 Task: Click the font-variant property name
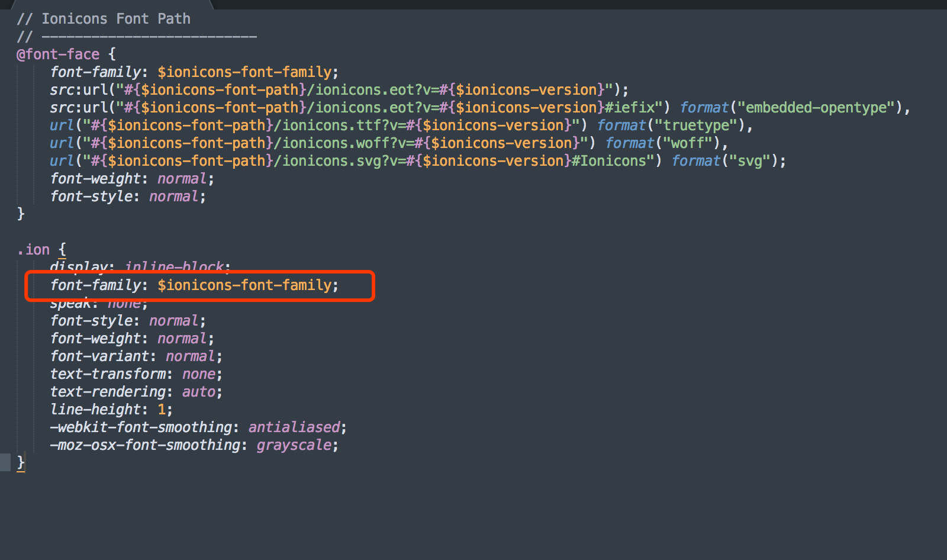(99, 356)
